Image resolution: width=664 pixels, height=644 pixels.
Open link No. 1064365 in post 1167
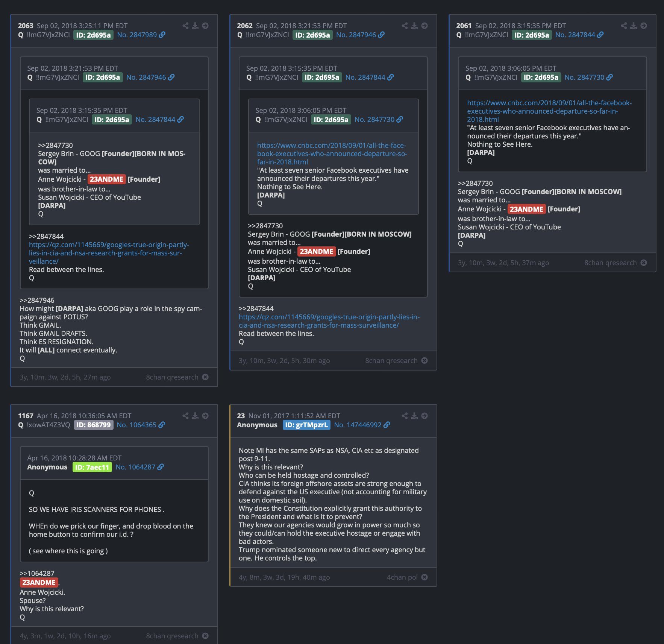pyautogui.click(x=141, y=425)
